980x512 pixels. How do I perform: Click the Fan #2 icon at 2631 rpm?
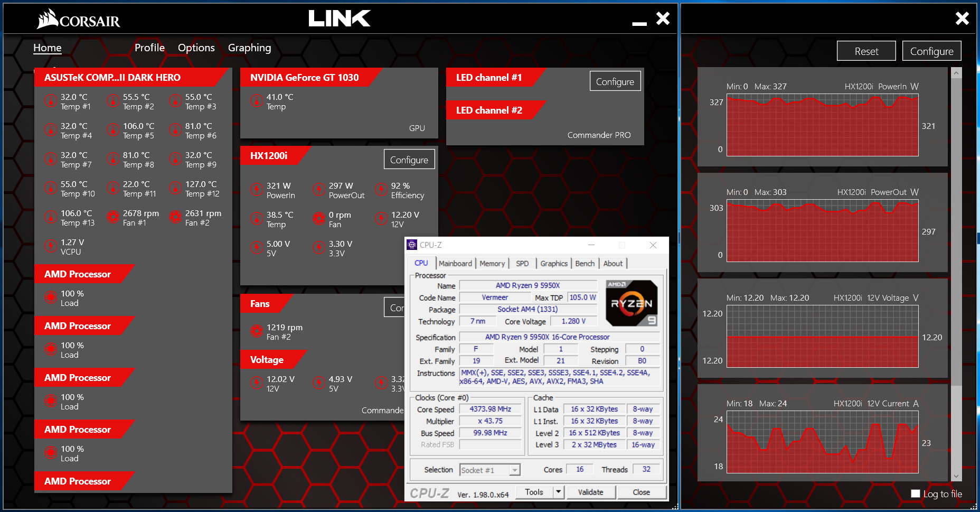pyautogui.click(x=175, y=217)
